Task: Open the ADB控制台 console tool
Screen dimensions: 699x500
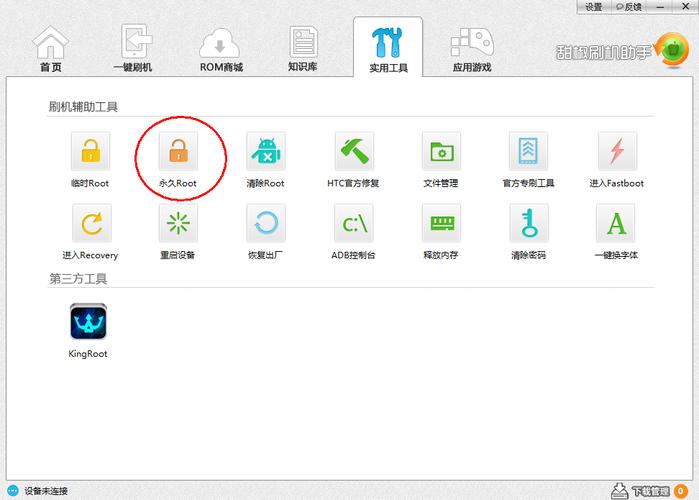Action: [353, 224]
